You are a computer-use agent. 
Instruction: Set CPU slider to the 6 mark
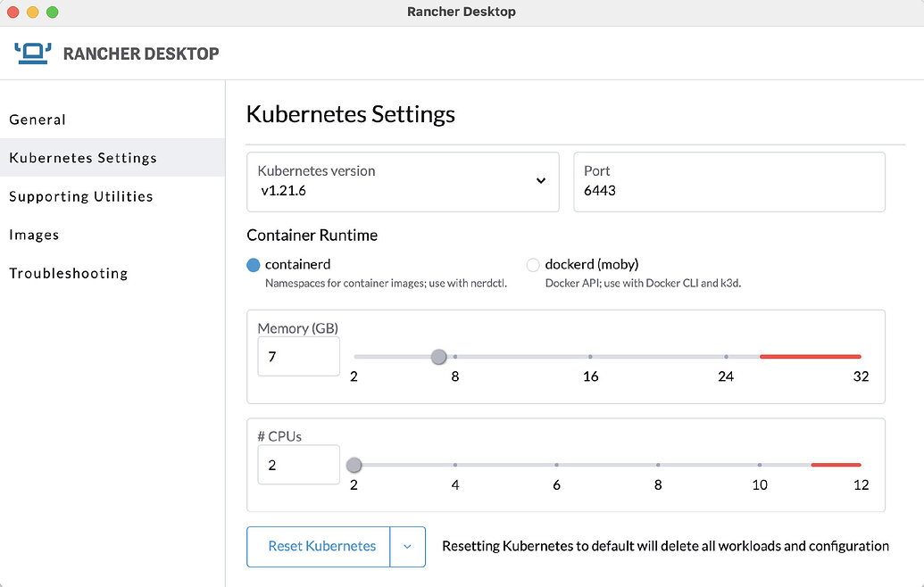[556, 465]
